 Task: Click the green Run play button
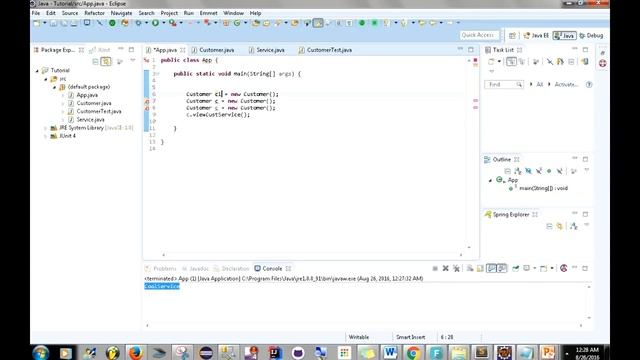tap(155, 23)
